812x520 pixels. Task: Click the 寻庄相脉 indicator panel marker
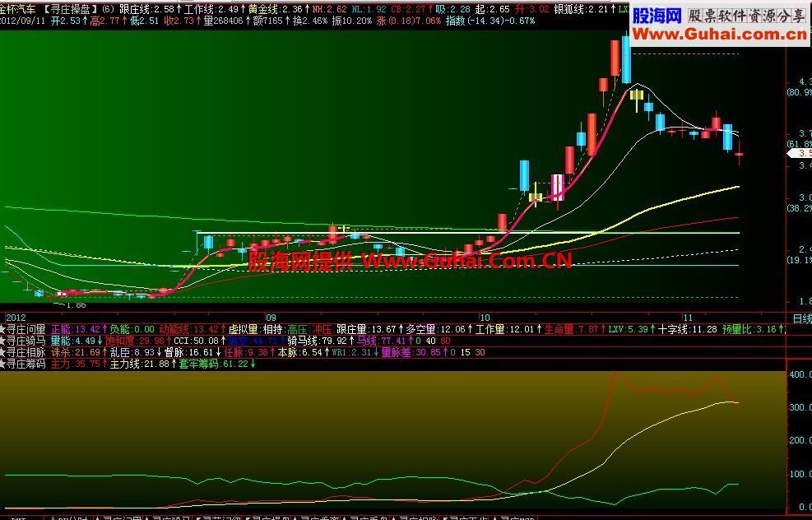click(25, 351)
